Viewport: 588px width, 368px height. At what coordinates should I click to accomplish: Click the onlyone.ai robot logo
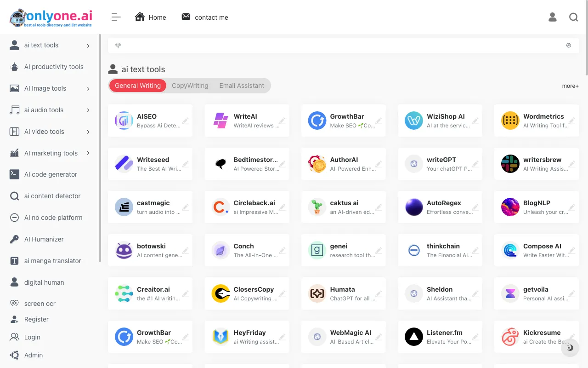point(51,17)
